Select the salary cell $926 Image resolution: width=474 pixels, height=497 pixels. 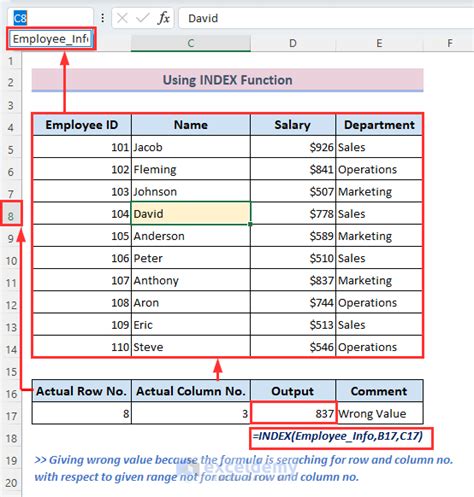293,147
